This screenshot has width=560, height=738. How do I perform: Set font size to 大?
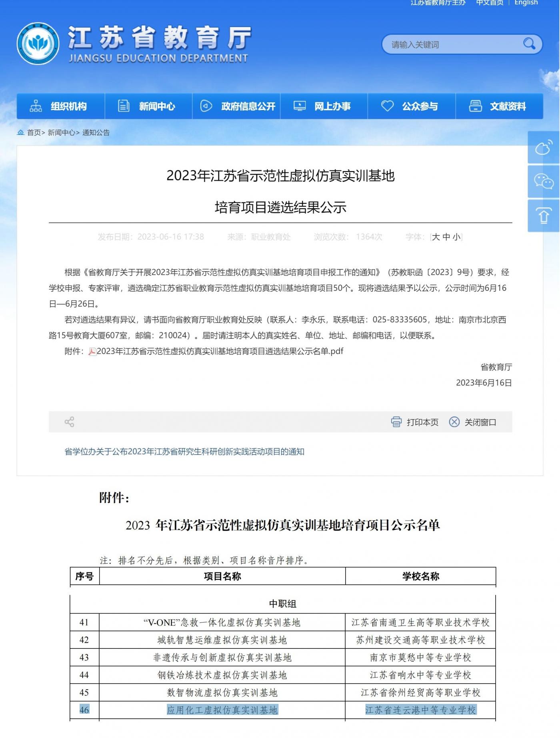436,237
